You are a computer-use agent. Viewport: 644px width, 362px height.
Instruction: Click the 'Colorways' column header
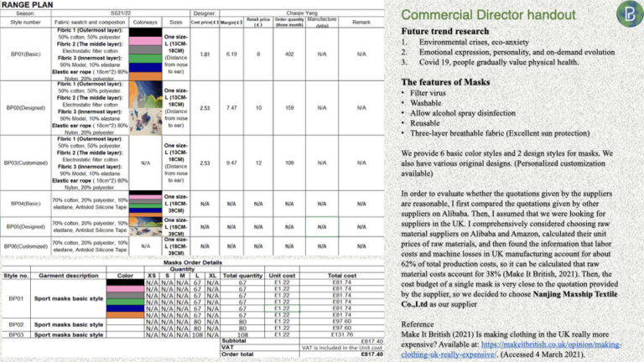point(145,22)
